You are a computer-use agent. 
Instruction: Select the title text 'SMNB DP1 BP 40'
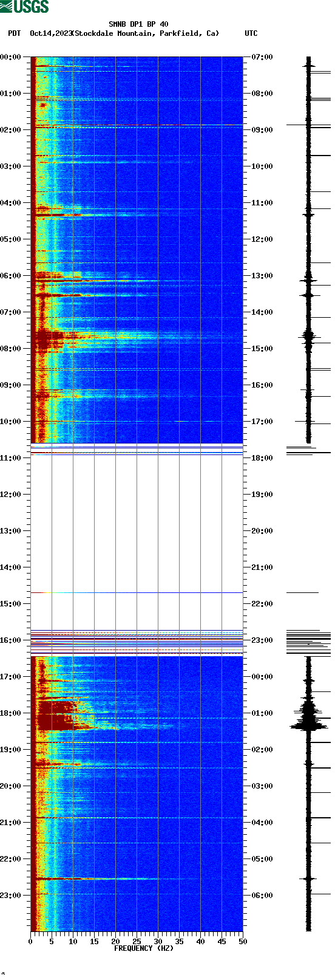click(x=138, y=25)
